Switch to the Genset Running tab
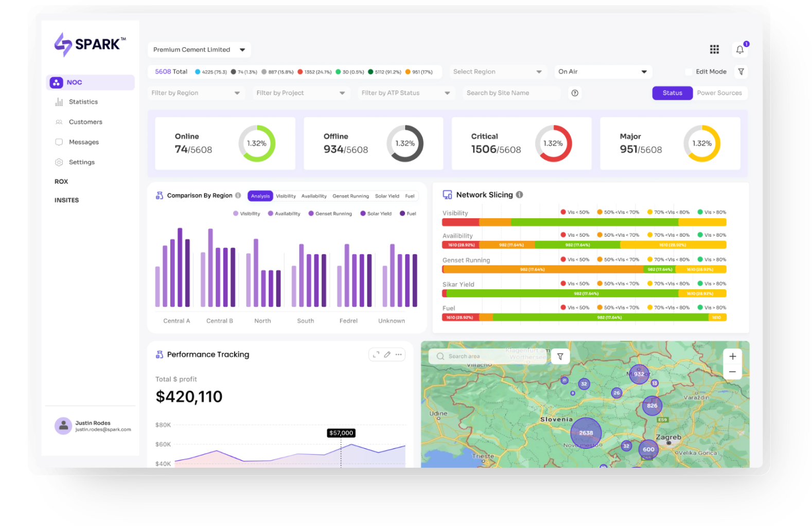812x526 pixels. (x=350, y=196)
